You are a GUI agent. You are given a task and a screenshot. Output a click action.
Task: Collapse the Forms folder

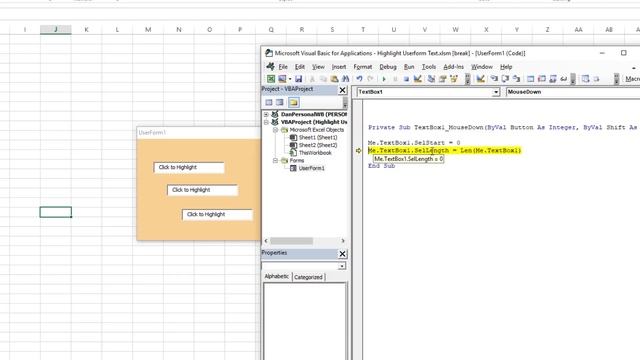[x=275, y=160]
